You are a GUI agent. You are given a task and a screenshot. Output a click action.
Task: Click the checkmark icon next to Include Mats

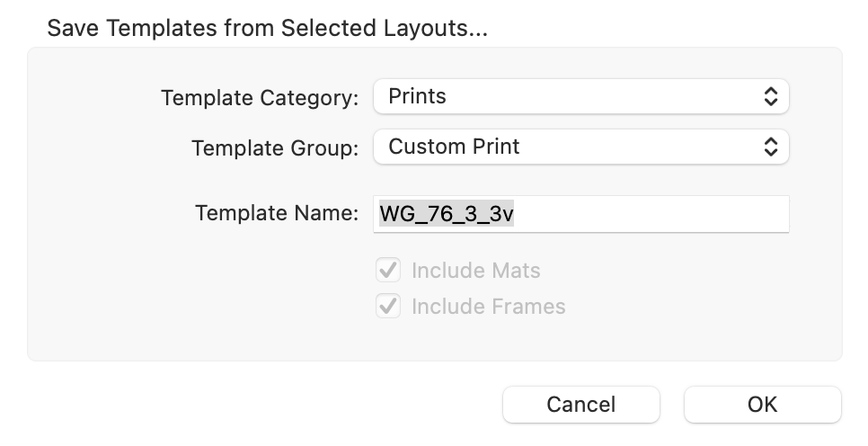(388, 271)
